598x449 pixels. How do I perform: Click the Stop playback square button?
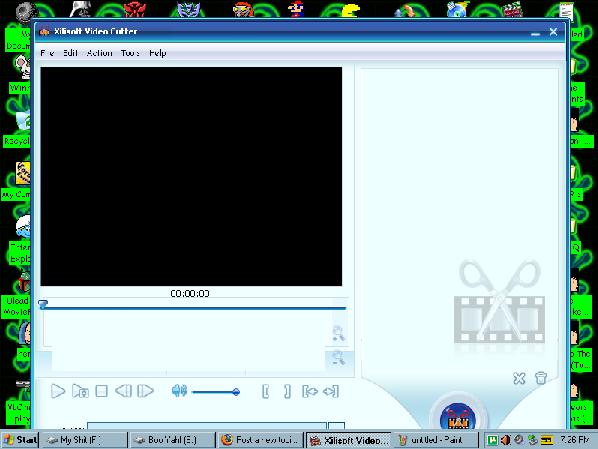point(101,391)
